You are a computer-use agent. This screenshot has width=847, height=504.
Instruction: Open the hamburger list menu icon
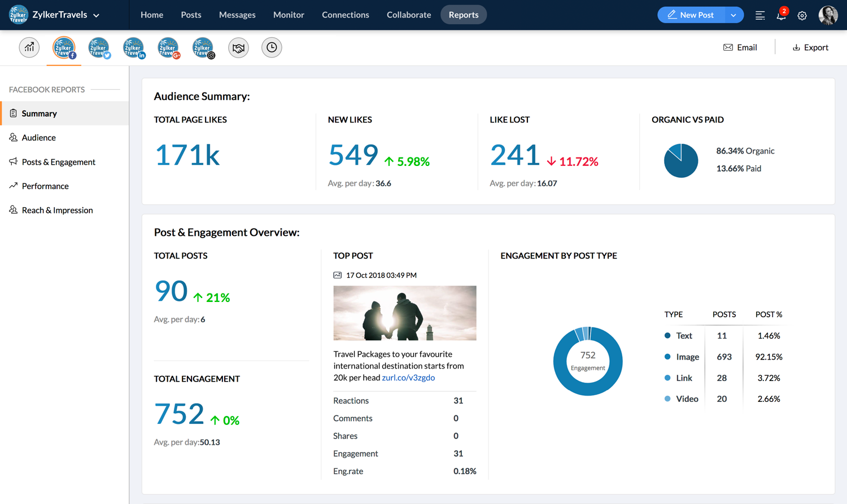(x=760, y=16)
